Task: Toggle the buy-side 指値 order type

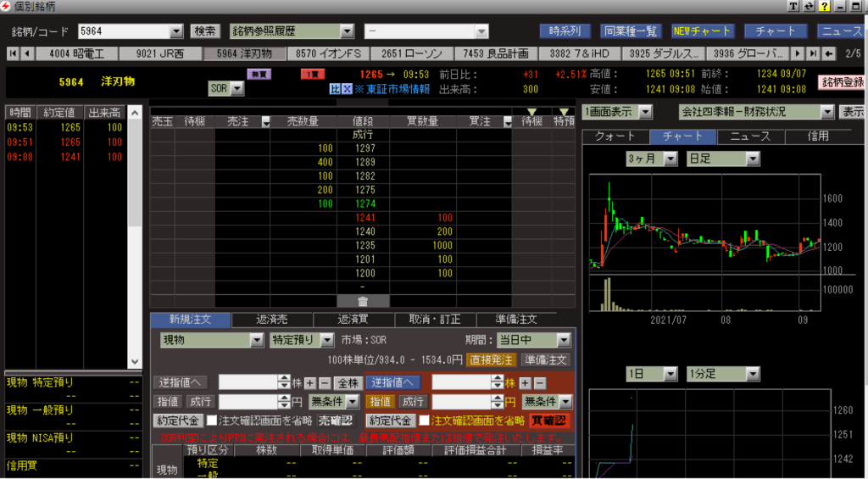Action: [x=380, y=401]
